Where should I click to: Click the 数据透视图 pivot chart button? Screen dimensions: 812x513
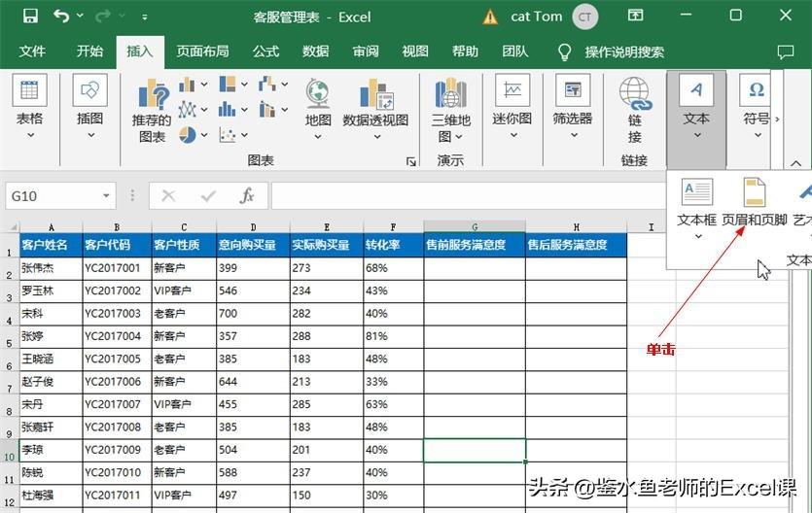coord(376,109)
